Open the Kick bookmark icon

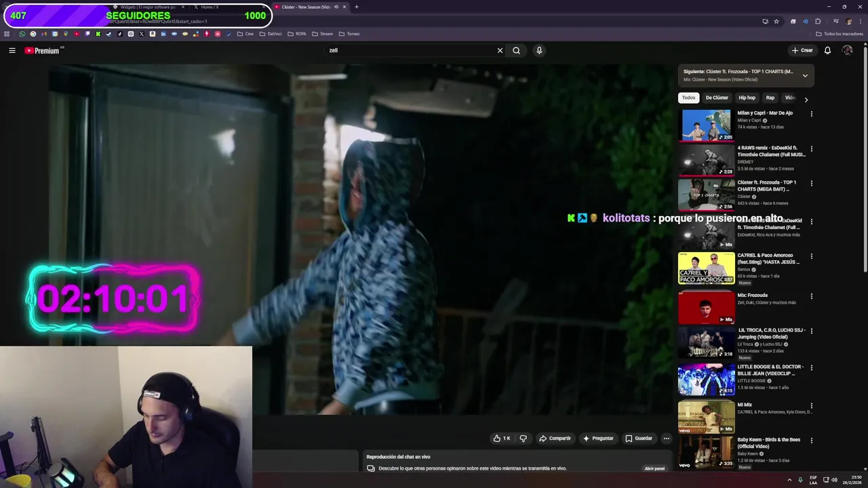point(98,34)
